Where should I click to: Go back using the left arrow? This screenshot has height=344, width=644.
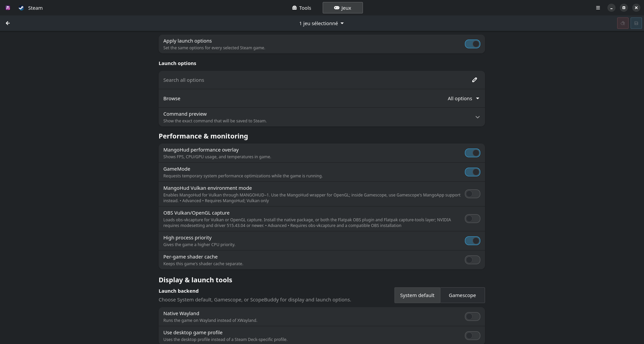8,23
